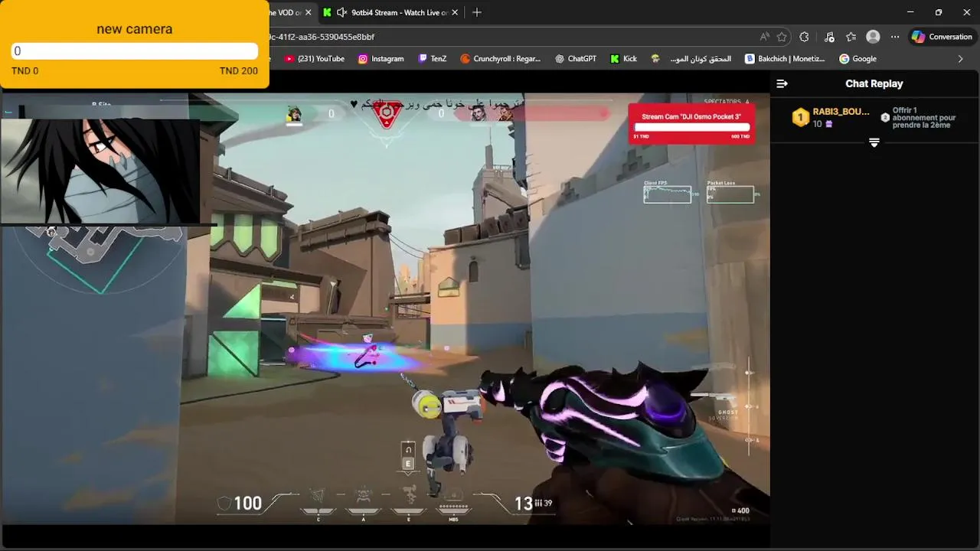Collapse the Chat Replay panel with the arrow icon
The image size is (980, 551).
782,83
